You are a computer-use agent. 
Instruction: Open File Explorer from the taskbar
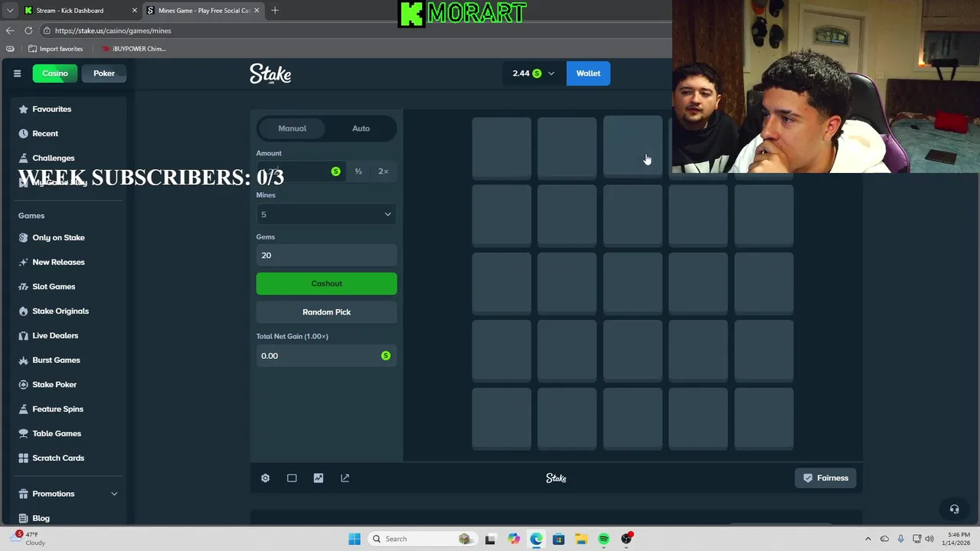point(581,539)
